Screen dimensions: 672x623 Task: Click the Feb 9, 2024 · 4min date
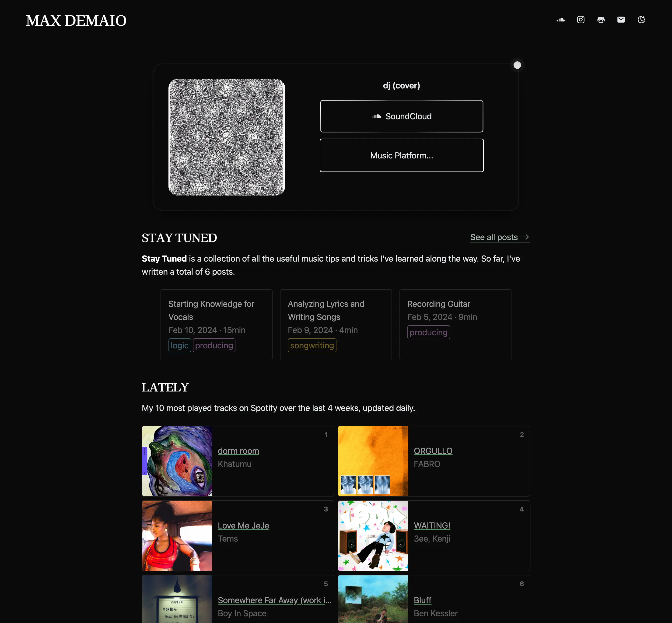click(323, 330)
